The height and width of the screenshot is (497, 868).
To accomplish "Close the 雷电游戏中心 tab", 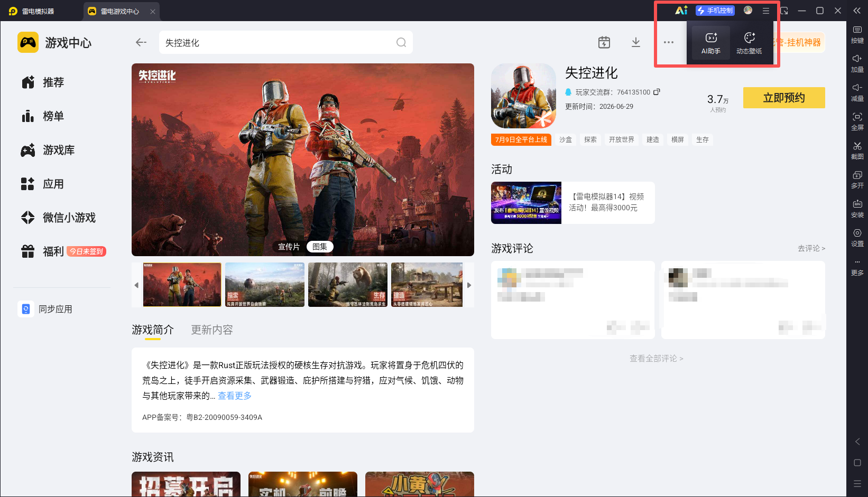I will [153, 11].
